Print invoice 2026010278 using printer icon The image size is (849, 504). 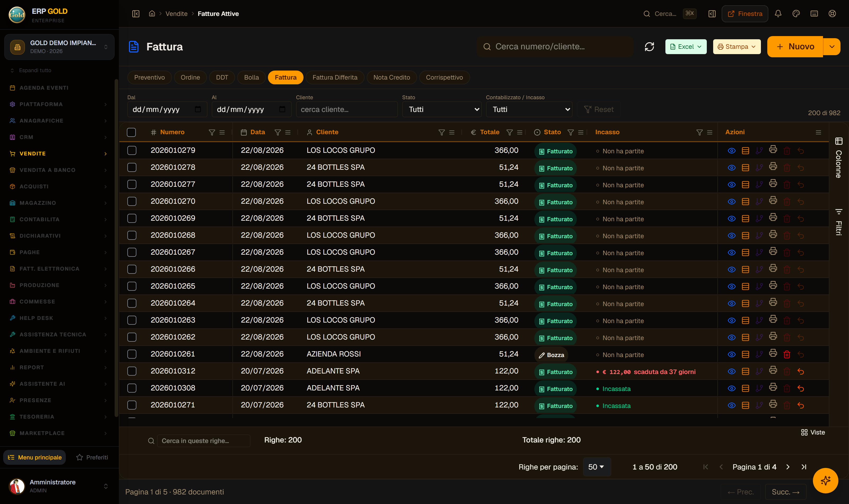(773, 166)
